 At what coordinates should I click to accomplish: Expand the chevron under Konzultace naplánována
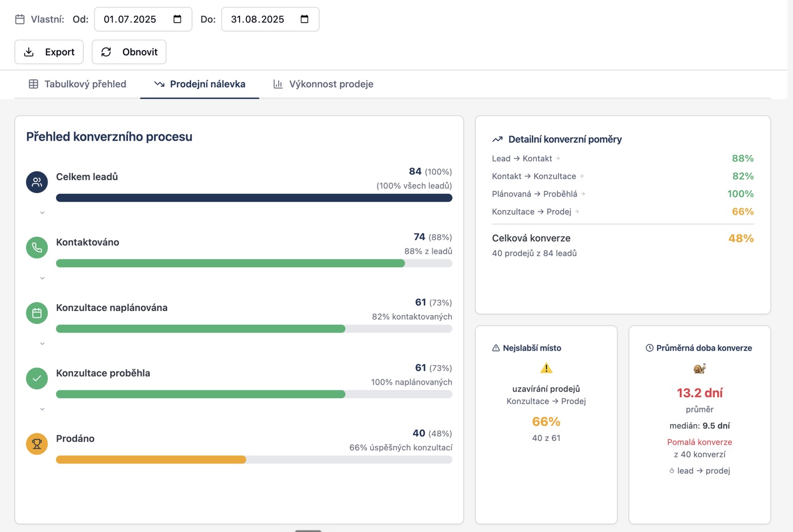[42, 344]
